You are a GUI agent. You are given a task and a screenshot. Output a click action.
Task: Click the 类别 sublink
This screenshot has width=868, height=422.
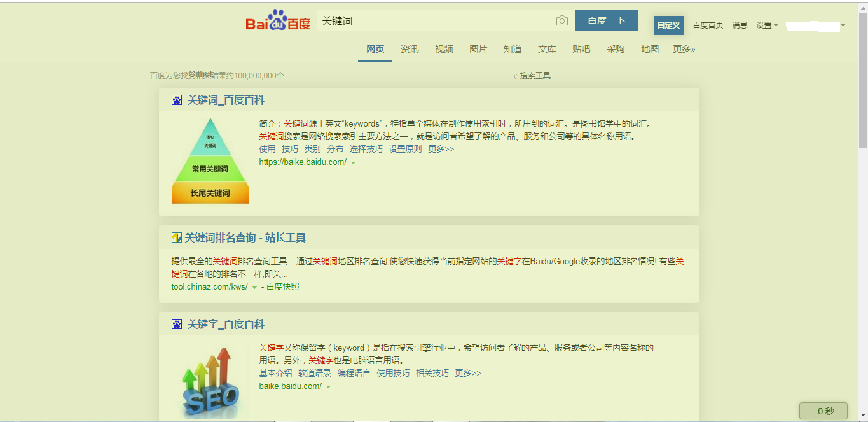[312, 149]
